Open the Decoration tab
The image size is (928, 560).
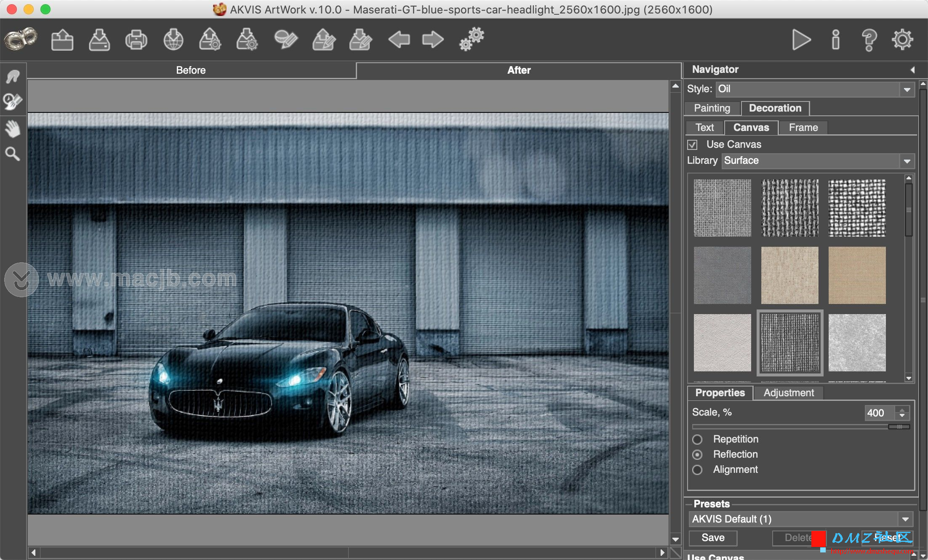[775, 108]
